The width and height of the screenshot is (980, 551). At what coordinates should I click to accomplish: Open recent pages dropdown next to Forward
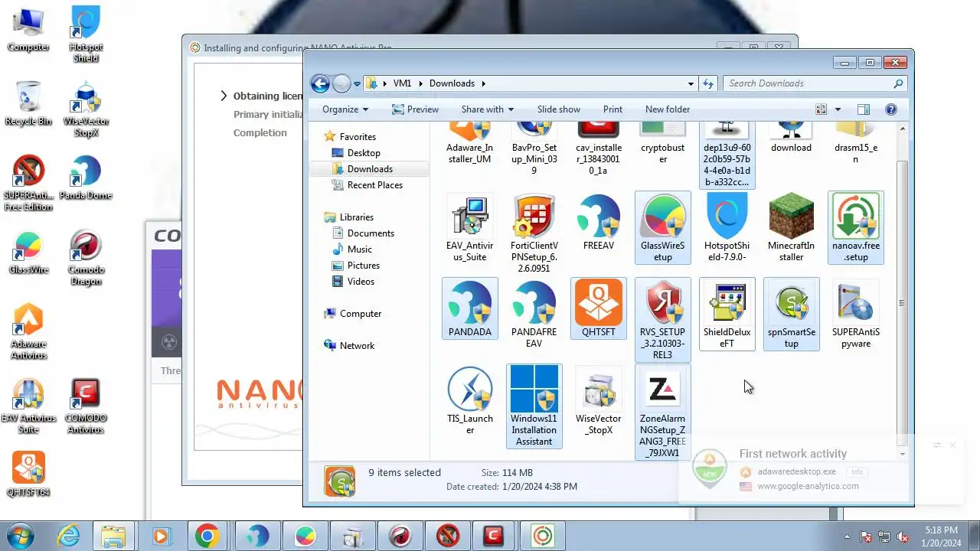[357, 83]
